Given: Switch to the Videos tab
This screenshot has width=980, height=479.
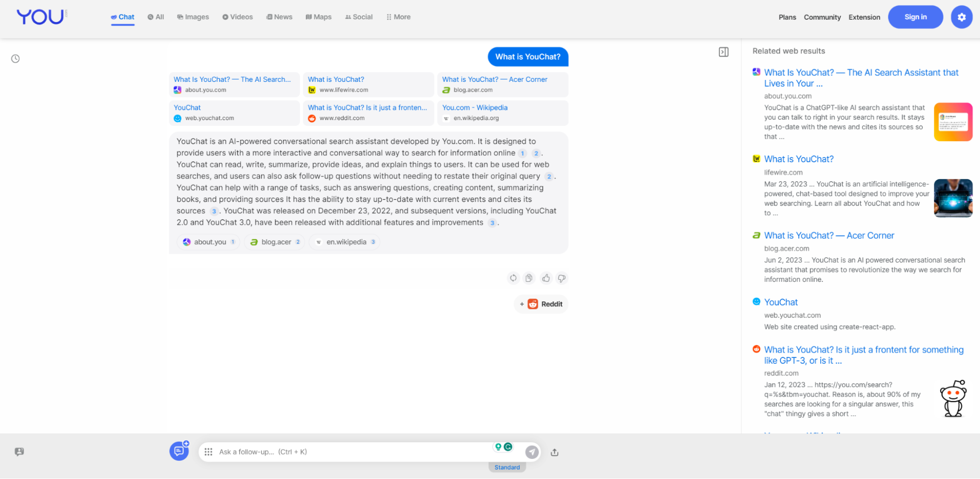Looking at the screenshot, I should (238, 17).
